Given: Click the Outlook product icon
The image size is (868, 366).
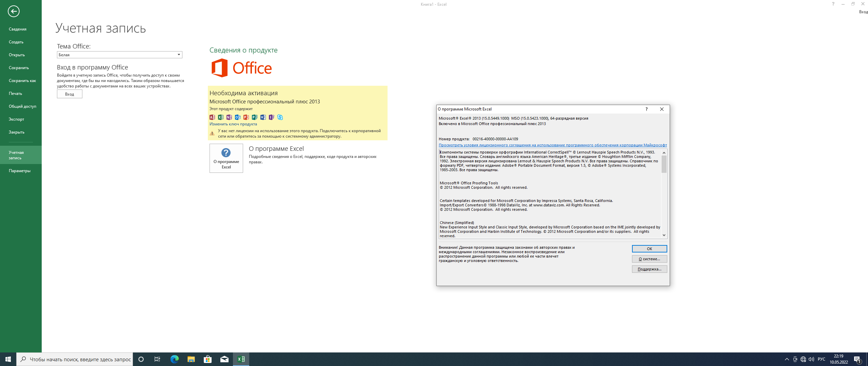Looking at the screenshot, I should click(x=238, y=117).
